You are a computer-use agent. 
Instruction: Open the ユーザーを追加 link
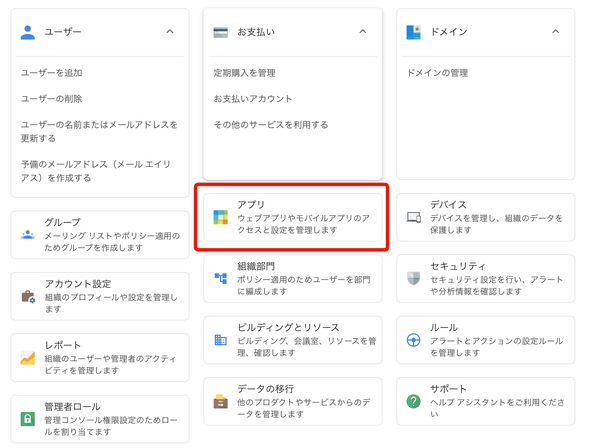[51, 73]
